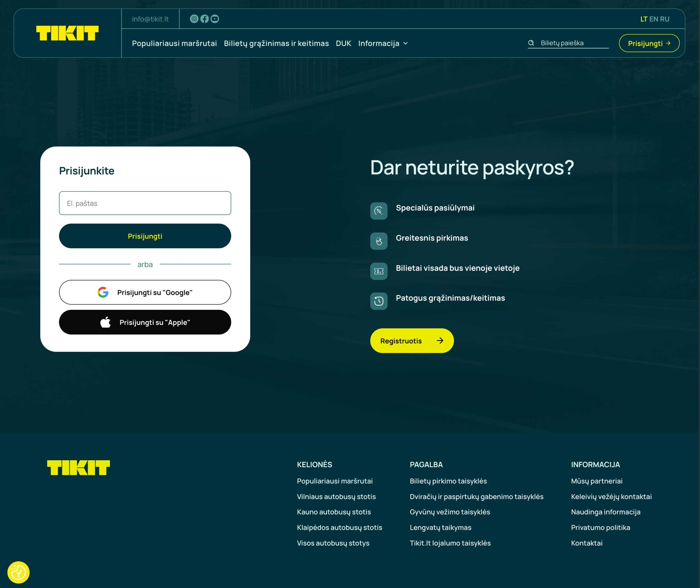
Task: Open Gyvūnų vežimo taisyklės link
Action: click(x=450, y=512)
